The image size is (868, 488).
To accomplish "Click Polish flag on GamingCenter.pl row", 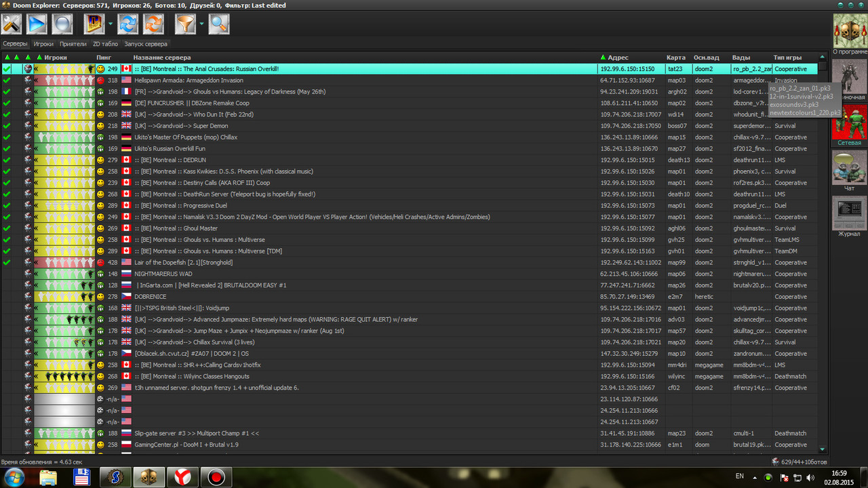I will coord(125,445).
